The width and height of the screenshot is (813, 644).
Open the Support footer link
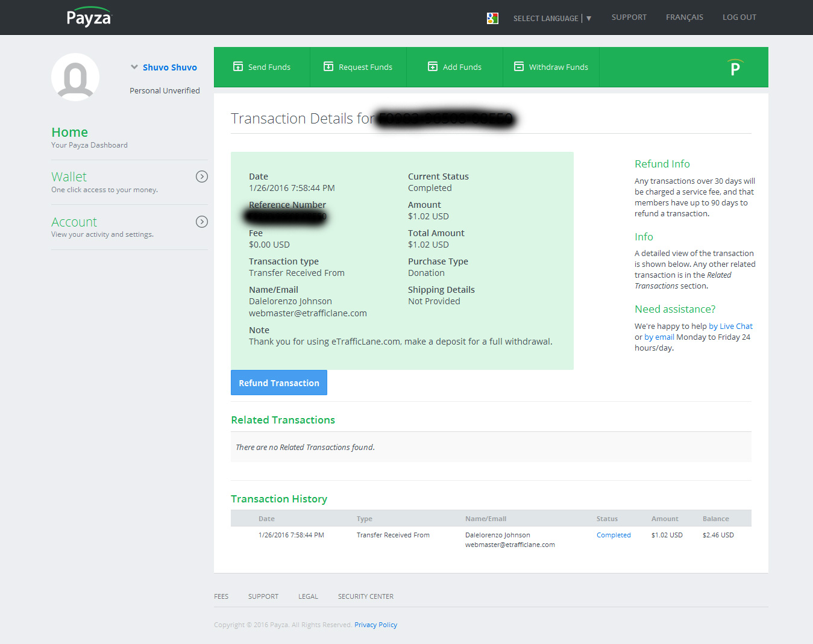263,596
